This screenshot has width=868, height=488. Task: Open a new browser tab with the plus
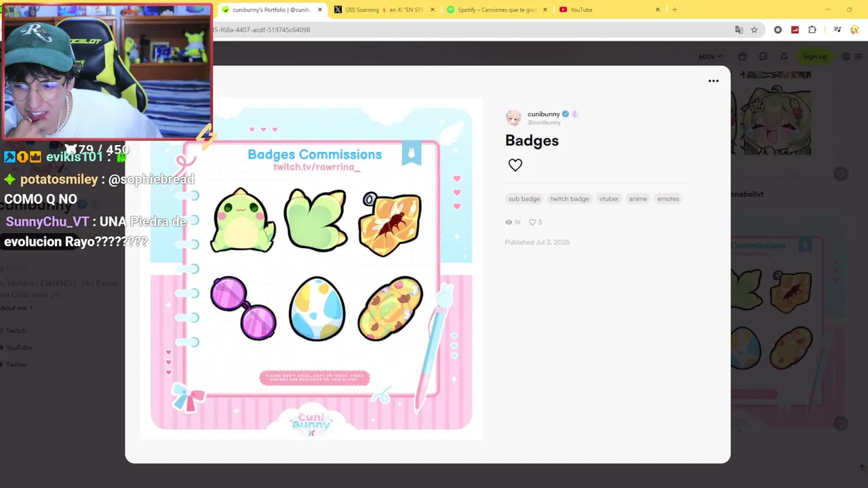coord(675,9)
